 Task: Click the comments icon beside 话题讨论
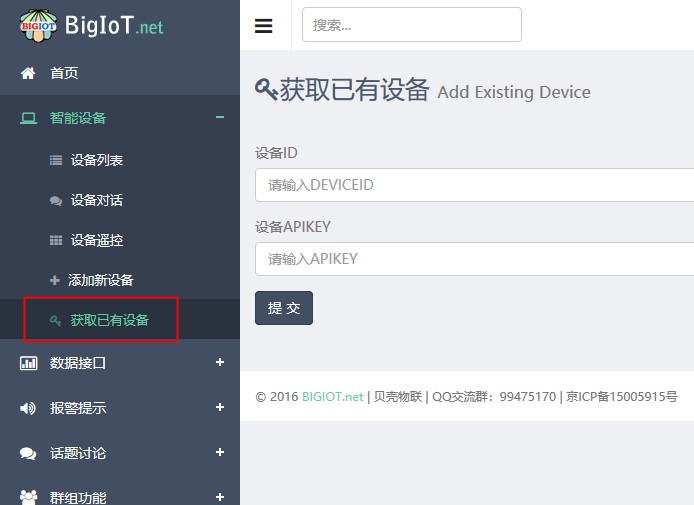(x=28, y=453)
